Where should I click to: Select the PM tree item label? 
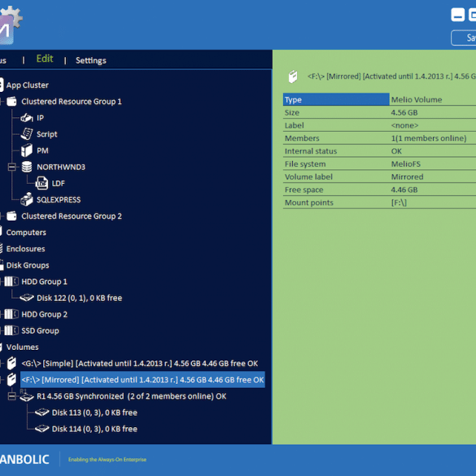42,151
